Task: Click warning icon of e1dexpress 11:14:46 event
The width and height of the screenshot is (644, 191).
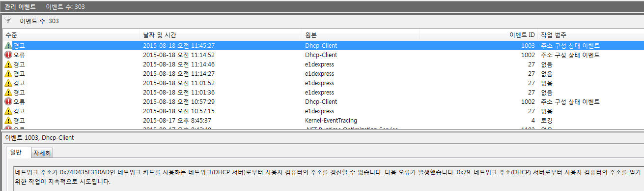Action: pyautogui.click(x=8, y=64)
